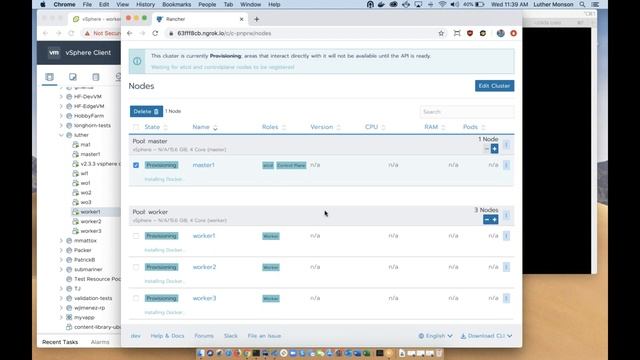Screen dimensions: 640x360
Task: Open worker1 row actions menu
Action: tap(506, 236)
